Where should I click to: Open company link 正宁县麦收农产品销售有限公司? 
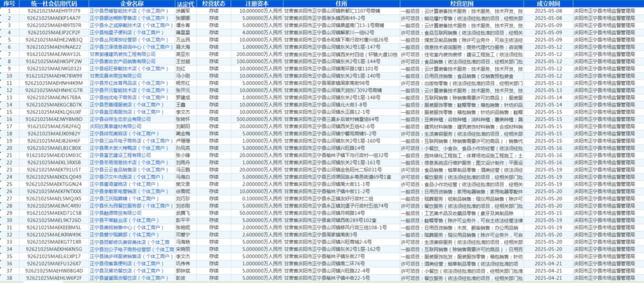click(129, 61)
